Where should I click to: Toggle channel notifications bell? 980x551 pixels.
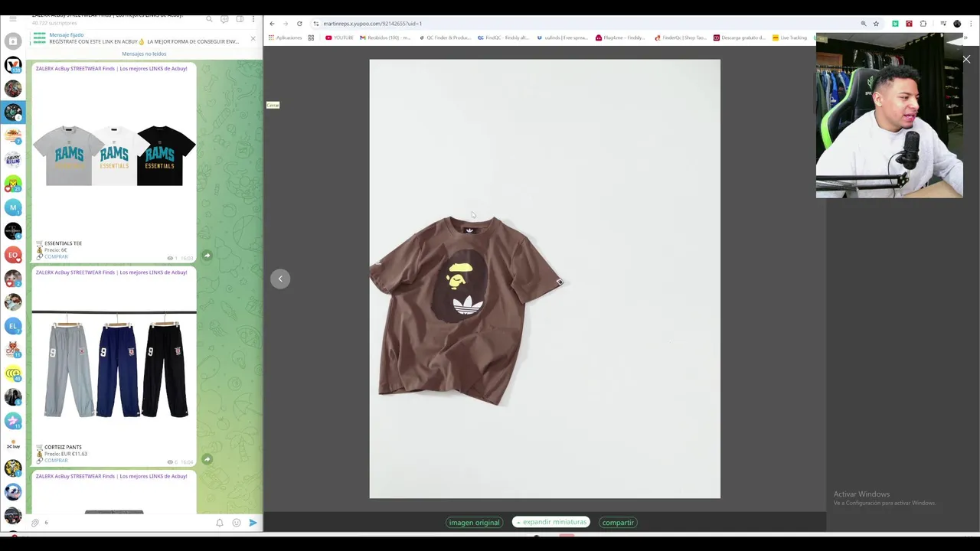point(220,523)
